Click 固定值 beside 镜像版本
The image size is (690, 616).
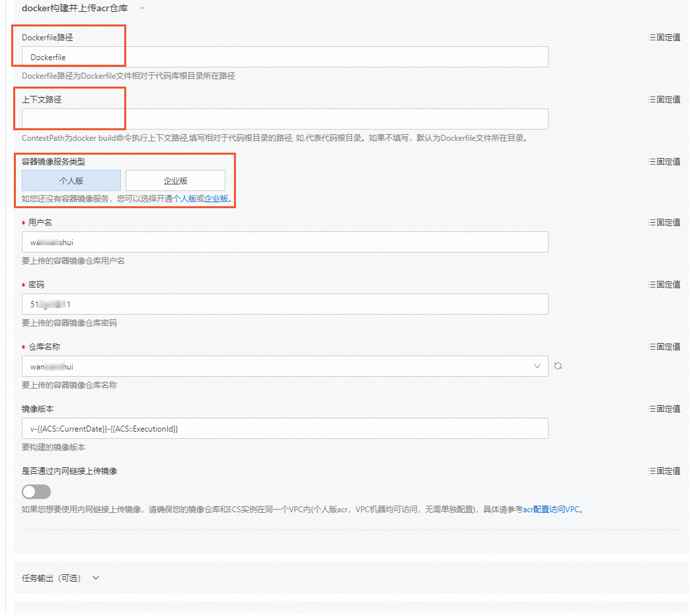click(x=664, y=408)
